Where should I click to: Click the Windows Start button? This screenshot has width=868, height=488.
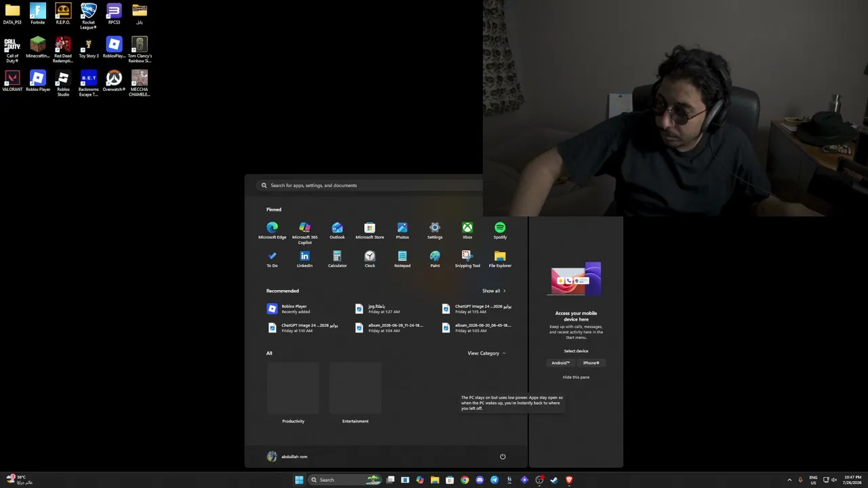pos(299,480)
